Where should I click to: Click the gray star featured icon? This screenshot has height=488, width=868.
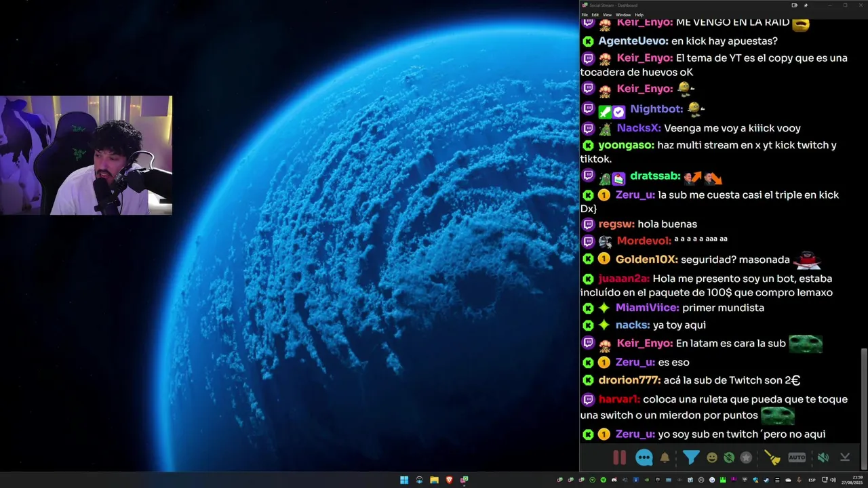click(746, 457)
